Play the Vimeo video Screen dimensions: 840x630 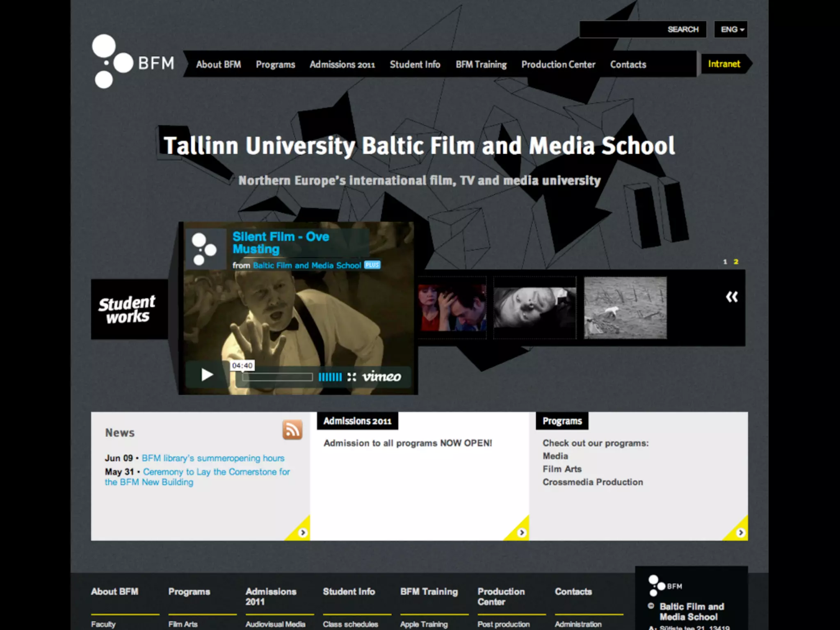207,374
